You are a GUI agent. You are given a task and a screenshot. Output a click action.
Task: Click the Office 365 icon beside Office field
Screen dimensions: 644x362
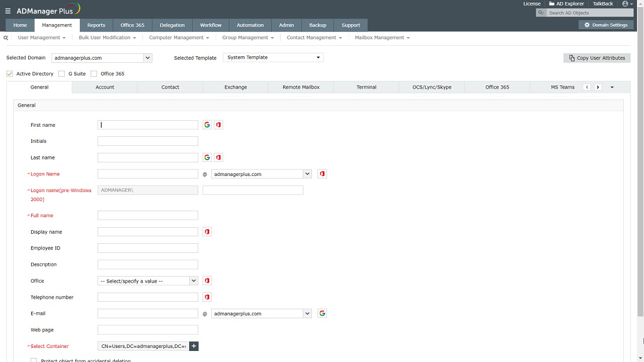pos(207,281)
